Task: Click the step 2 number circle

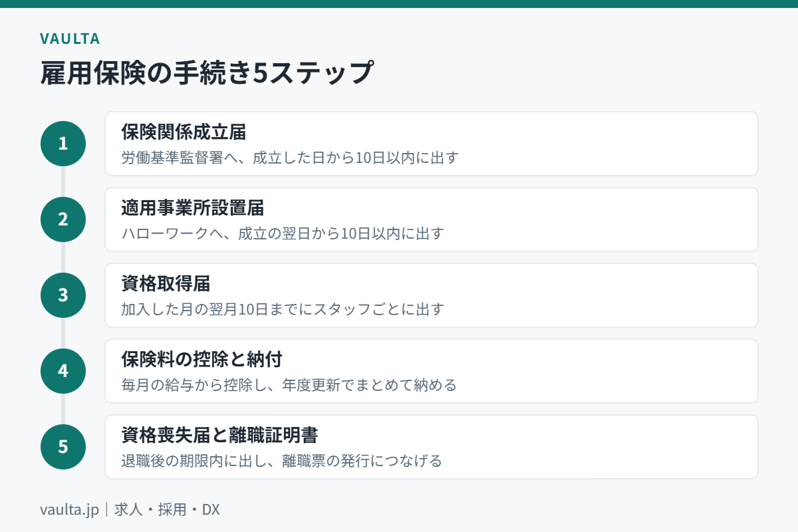Action: click(63, 219)
